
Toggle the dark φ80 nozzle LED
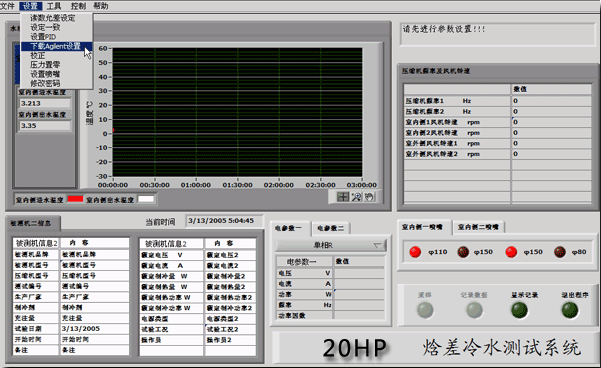coord(560,252)
